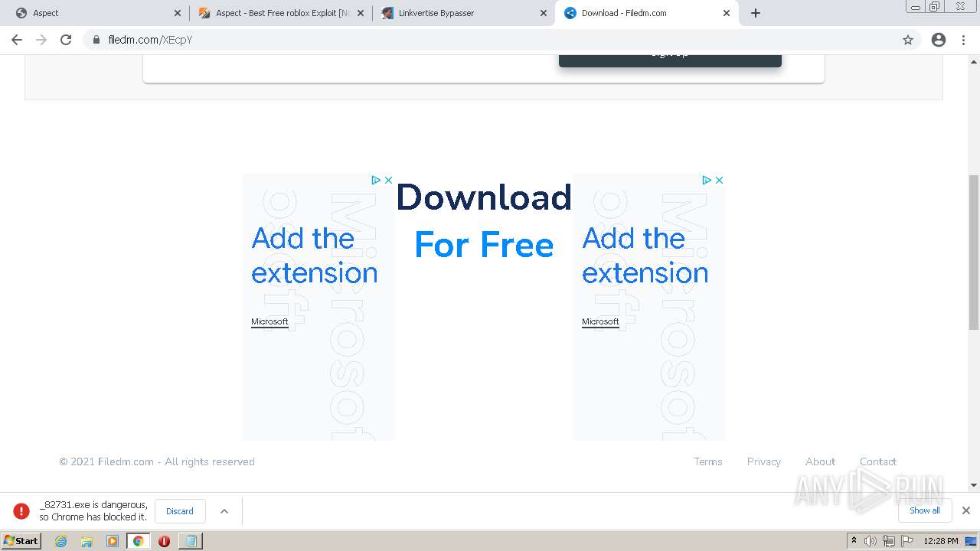The width and height of the screenshot is (980, 551).
Task: Click the page vertical scrollbar thumb
Action: [x=974, y=252]
